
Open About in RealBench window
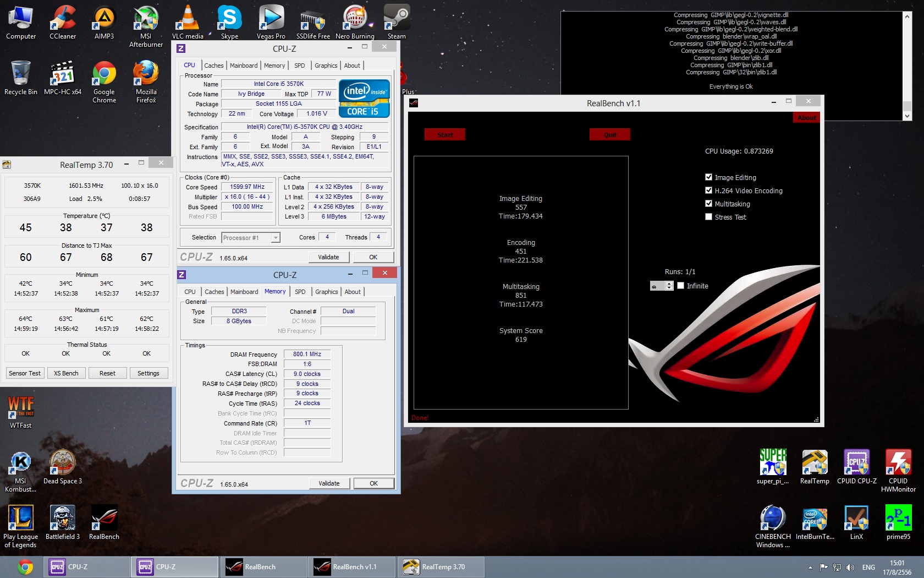coord(806,118)
